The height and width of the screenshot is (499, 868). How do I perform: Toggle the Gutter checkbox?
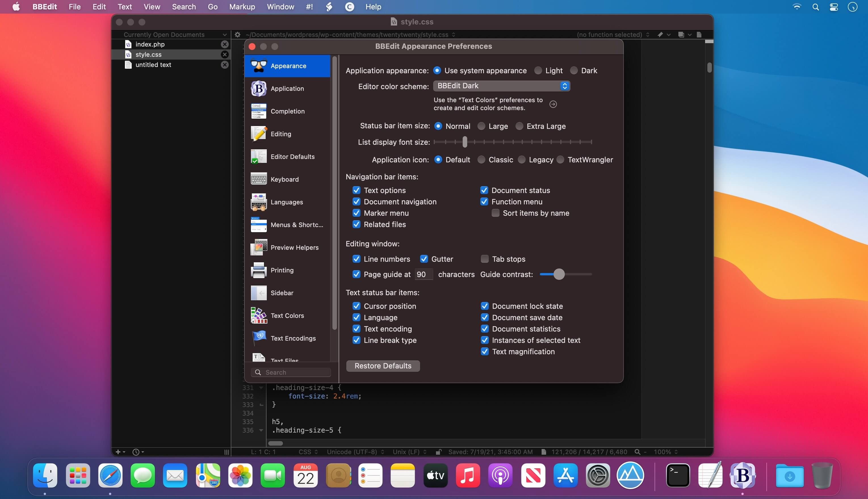(x=424, y=259)
